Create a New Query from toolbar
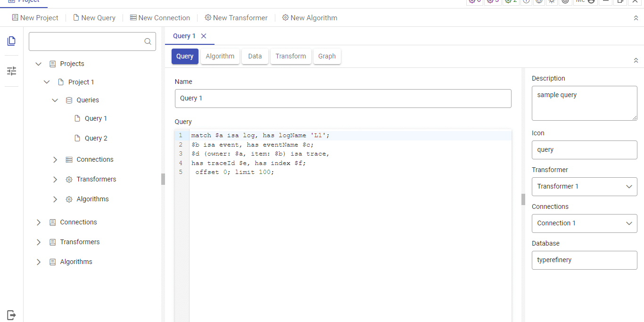The image size is (644, 322). pyautogui.click(x=94, y=18)
